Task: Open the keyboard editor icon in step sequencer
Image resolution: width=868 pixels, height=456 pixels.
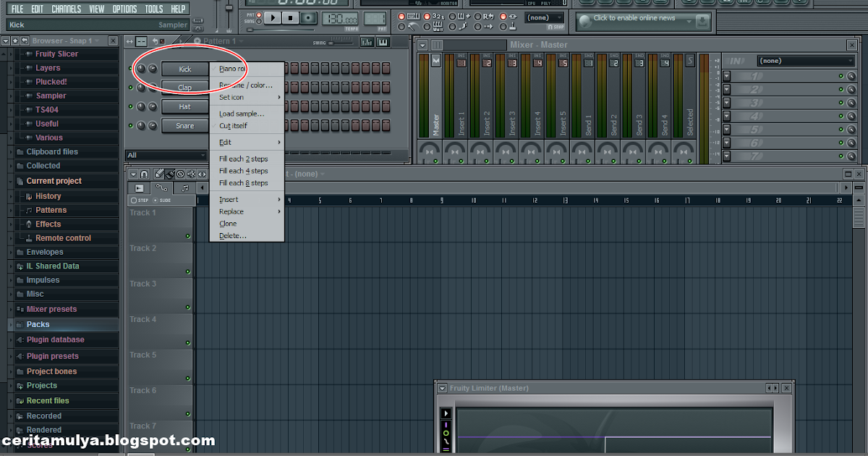Action: pyautogui.click(x=383, y=42)
